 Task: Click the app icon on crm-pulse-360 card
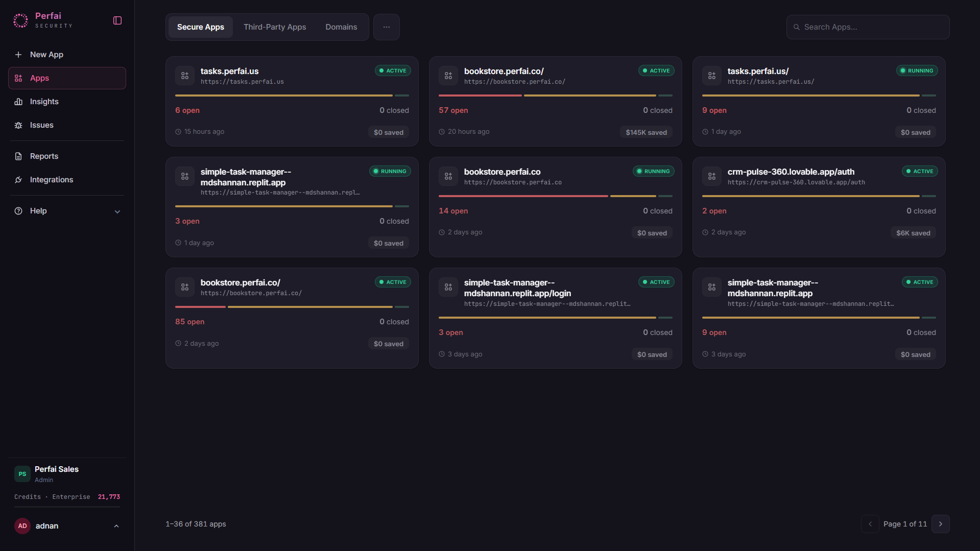point(712,176)
